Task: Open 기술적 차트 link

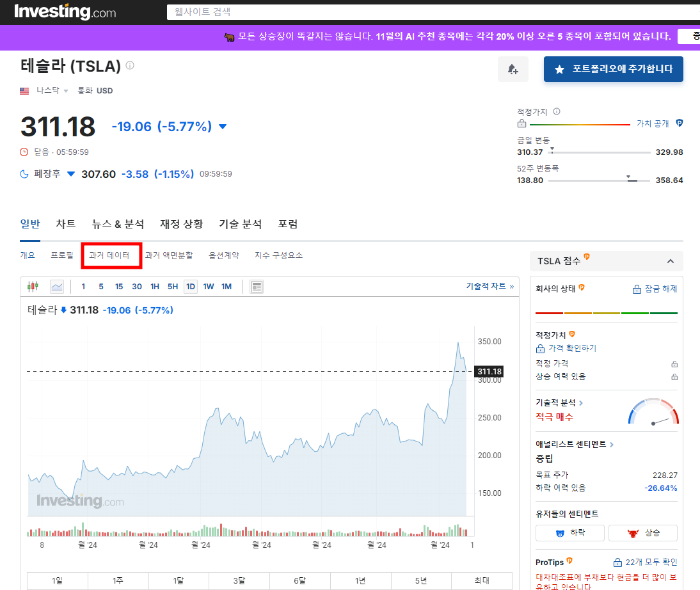Action: pos(489,286)
